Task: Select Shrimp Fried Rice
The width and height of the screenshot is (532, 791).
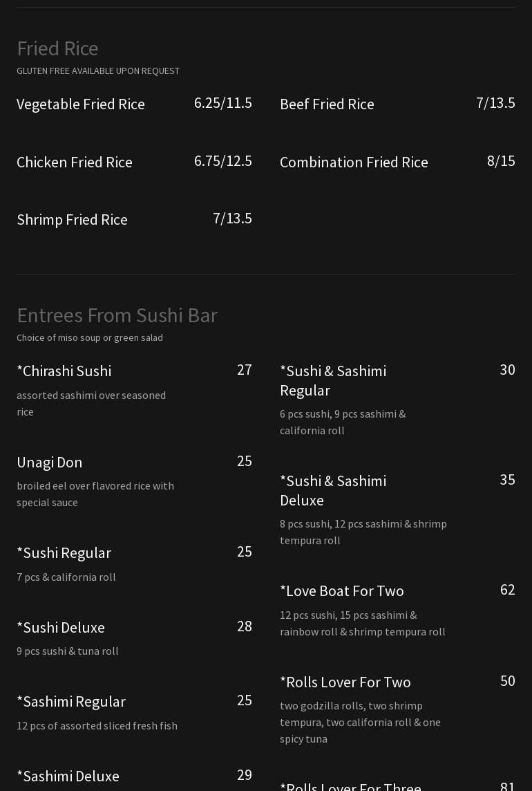Action: coord(72,219)
